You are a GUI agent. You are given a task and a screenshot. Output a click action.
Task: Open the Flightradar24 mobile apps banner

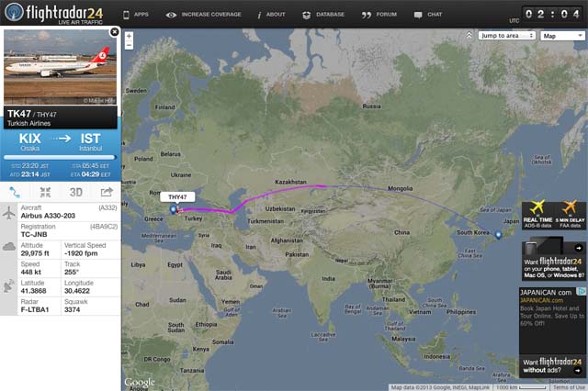[553, 259]
